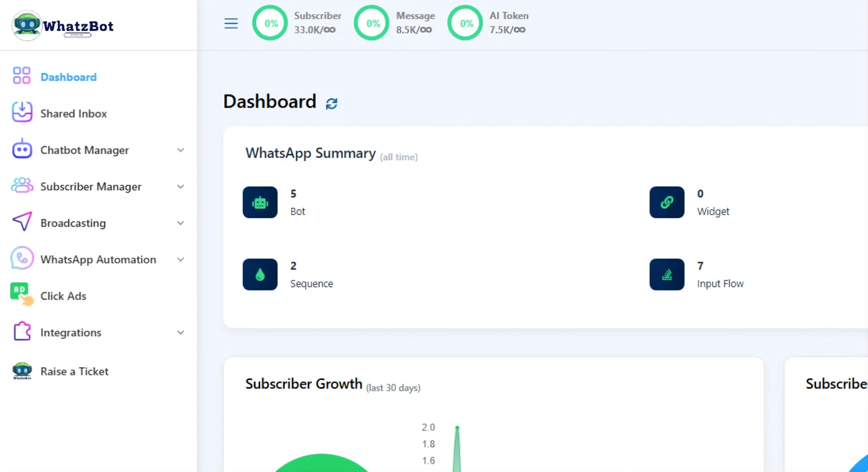Click the Subscriber Growth chart peak point

457,428
